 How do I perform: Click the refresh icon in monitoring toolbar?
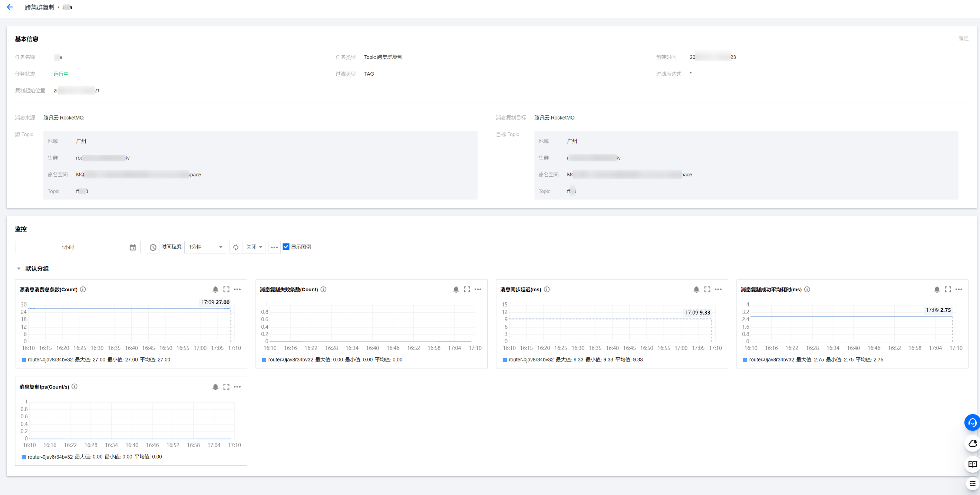click(x=236, y=247)
